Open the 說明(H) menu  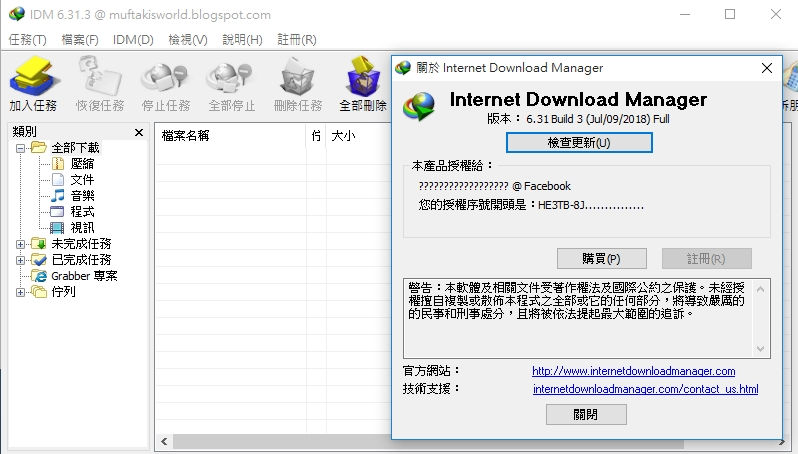tap(242, 40)
